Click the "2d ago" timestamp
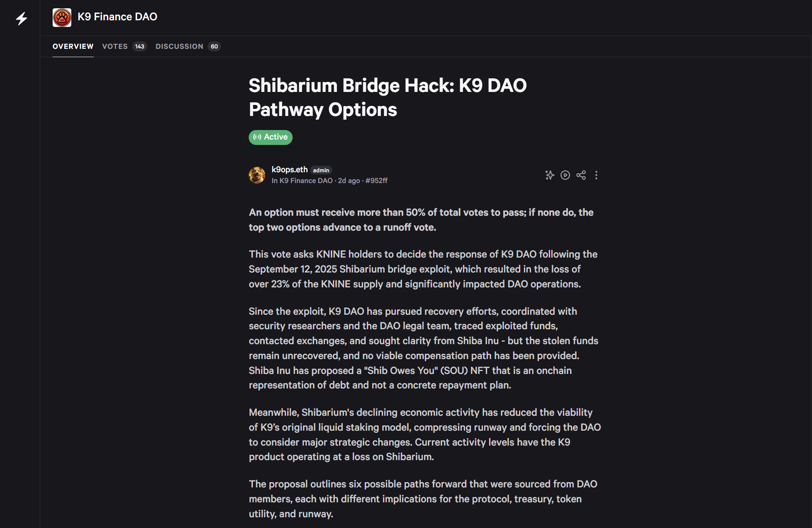The height and width of the screenshot is (528, 812). tap(349, 181)
